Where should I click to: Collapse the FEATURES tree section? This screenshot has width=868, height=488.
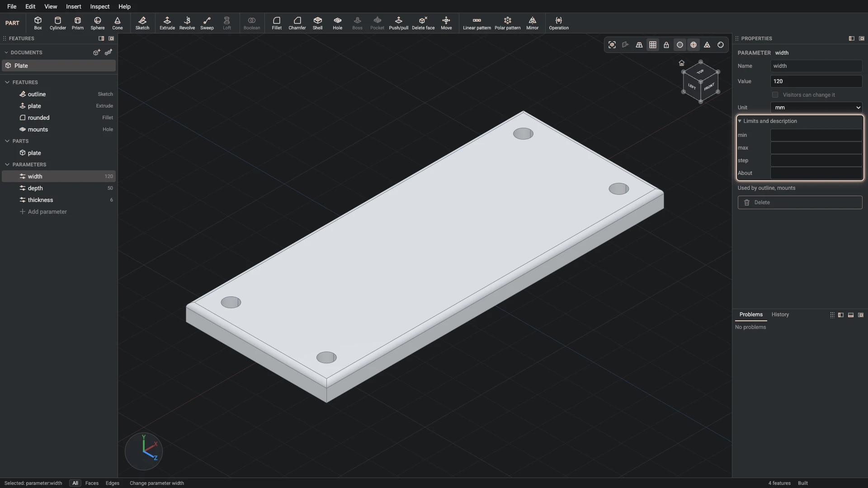(7, 82)
